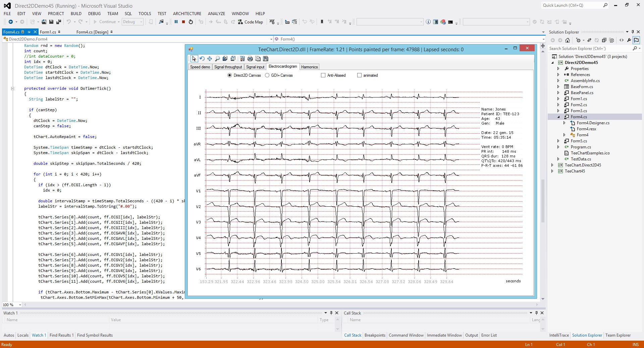Save the chart using the TeeChart floppy icon
The image size is (644, 348).
click(x=265, y=59)
